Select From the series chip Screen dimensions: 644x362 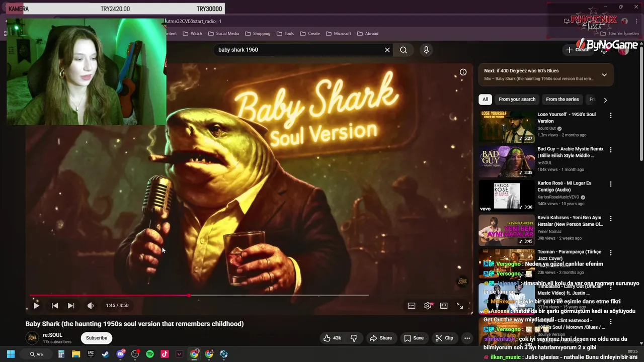[x=562, y=100]
